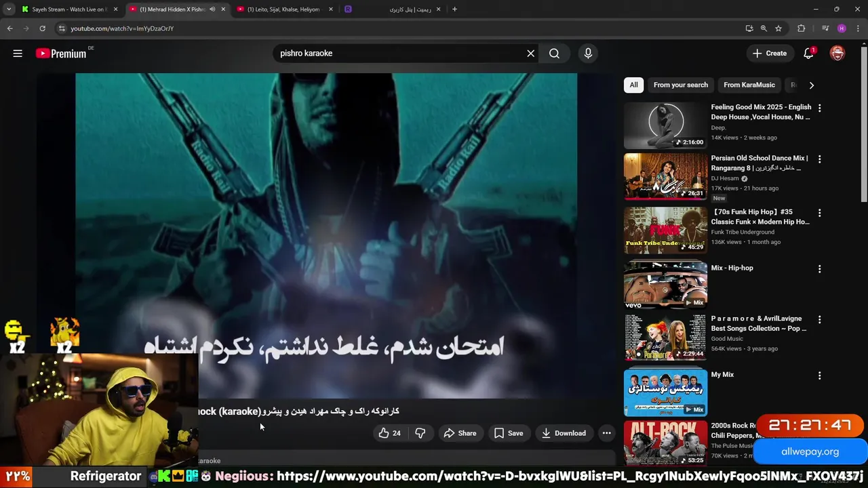868x488 pixels.
Task: Mute the Mehrad Hidden tab audio icon
Action: pyautogui.click(x=212, y=9)
